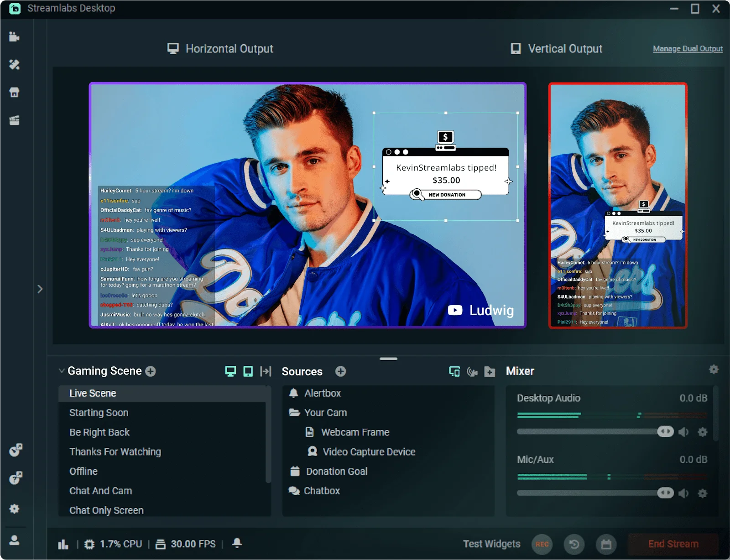Open the Themes wand icon in sidebar
The height and width of the screenshot is (560, 730).
tap(14, 64)
